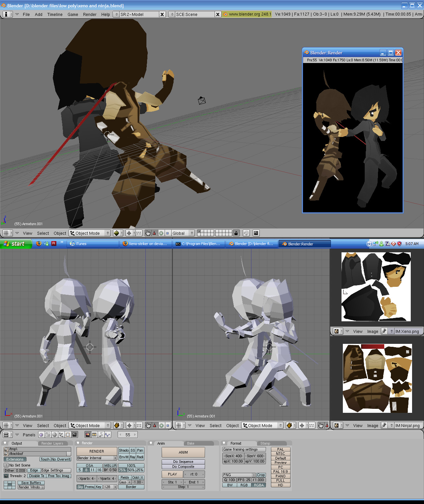The height and width of the screenshot is (504, 424).
Task: Open Editing context in buttons window
Action: coord(68,435)
